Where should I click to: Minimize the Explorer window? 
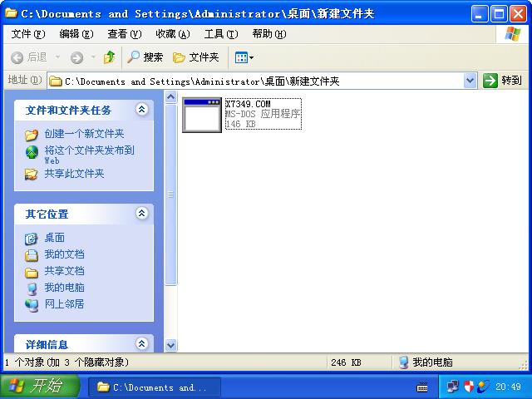(x=480, y=14)
